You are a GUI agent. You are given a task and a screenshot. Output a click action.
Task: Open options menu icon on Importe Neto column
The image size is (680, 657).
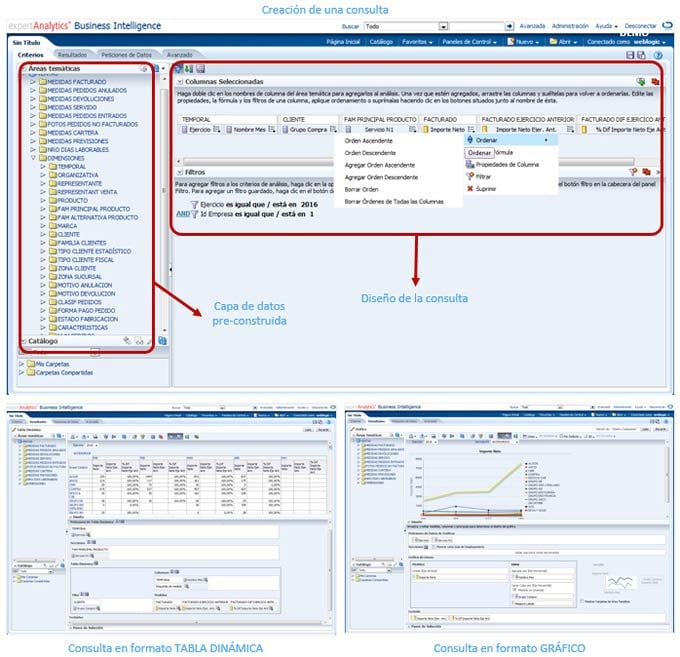click(471, 129)
